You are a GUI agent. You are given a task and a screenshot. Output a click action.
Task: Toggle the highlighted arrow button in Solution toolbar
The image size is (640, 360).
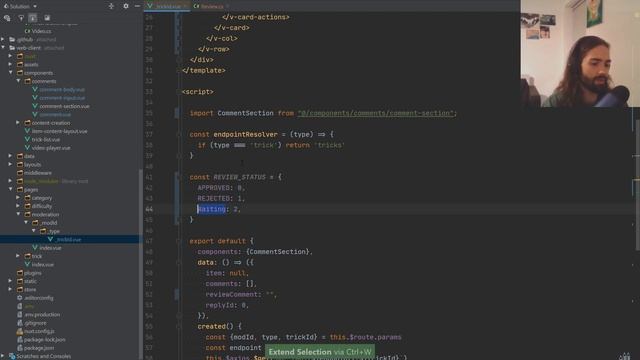click(x=33, y=18)
